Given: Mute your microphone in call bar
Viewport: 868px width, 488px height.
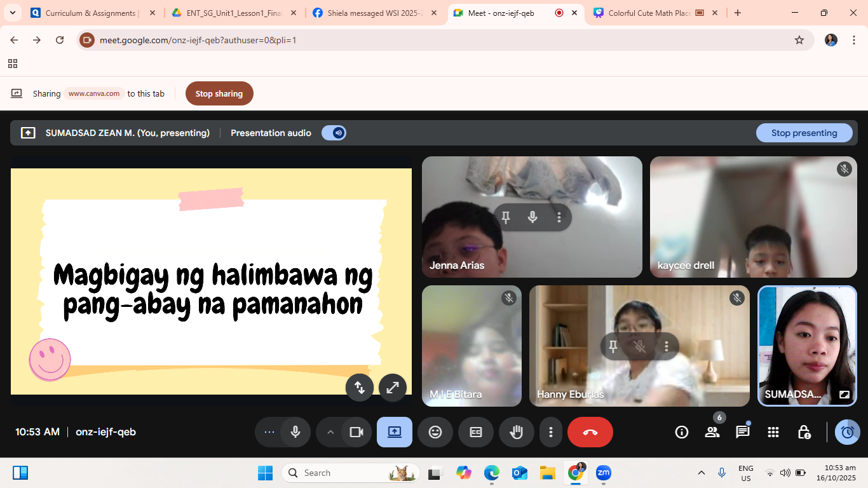Looking at the screenshot, I should pos(295,432).
